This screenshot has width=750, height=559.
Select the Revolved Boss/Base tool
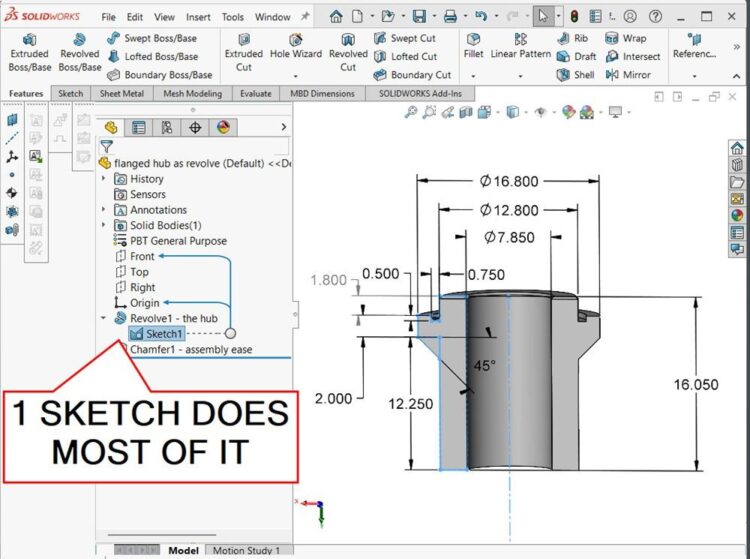point(79,53)
